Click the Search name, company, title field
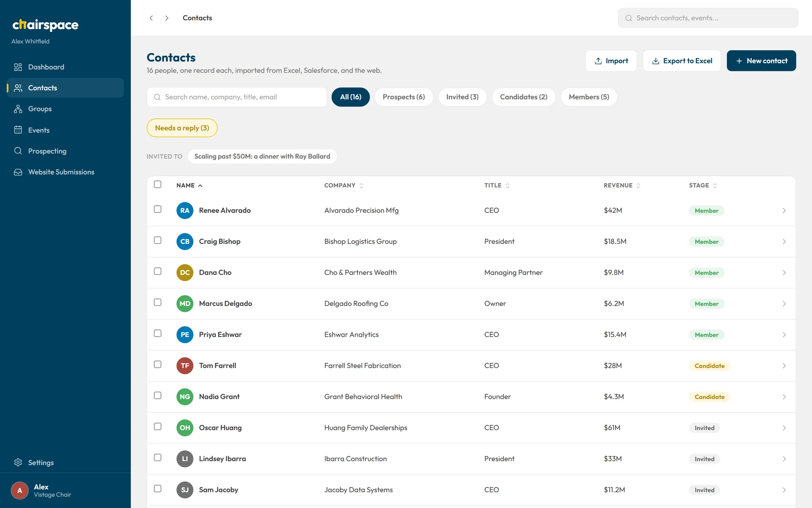The width and height of the screenshot is (812, 508). click(x=237, y=97)
